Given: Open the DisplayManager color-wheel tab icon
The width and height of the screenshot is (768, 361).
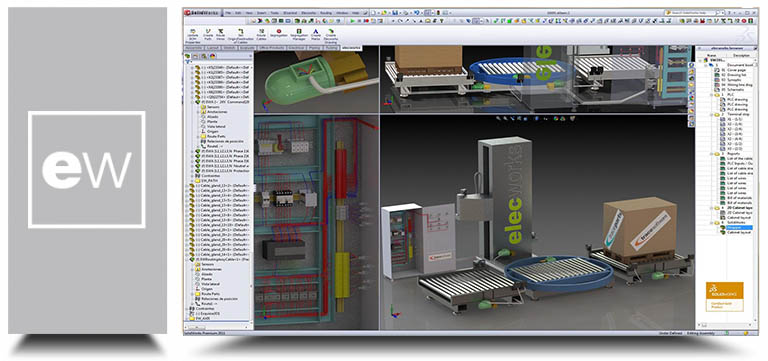Looking at the screenshot, I should tap(213, 56).
